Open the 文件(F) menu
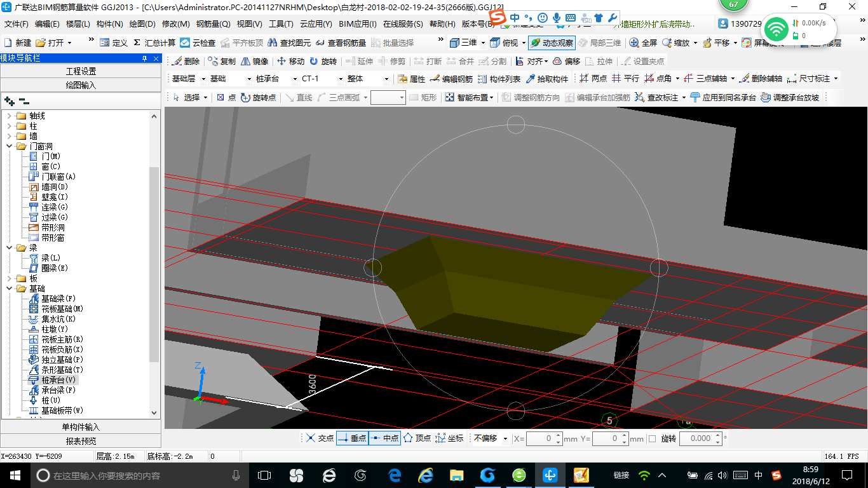The width and height of the screenshot is (868, 488). 17,24
